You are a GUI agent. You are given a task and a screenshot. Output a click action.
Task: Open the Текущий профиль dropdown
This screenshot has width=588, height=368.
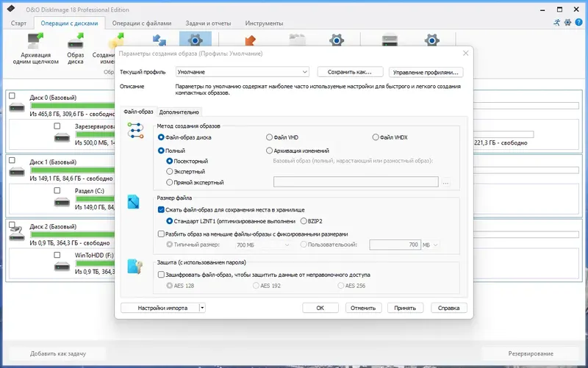coord(243,71)
